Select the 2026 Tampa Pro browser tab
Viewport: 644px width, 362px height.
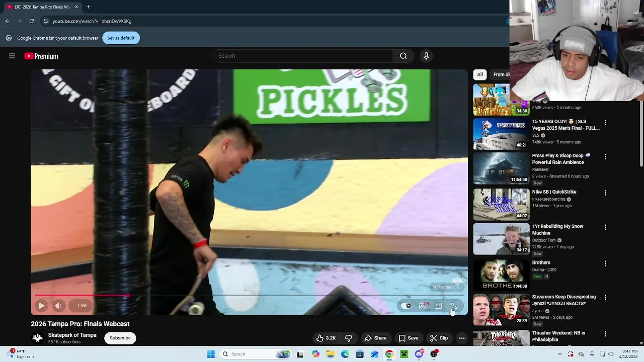click(x=42, y=7)
